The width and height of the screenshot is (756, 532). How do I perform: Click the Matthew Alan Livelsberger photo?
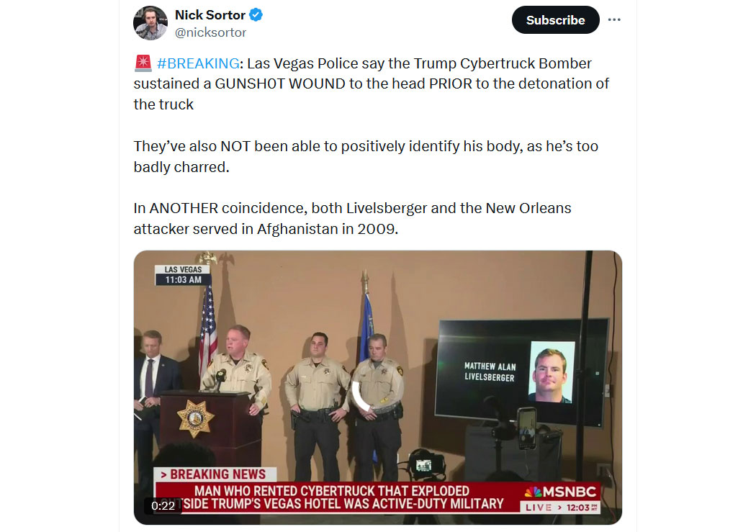point(552,371)
